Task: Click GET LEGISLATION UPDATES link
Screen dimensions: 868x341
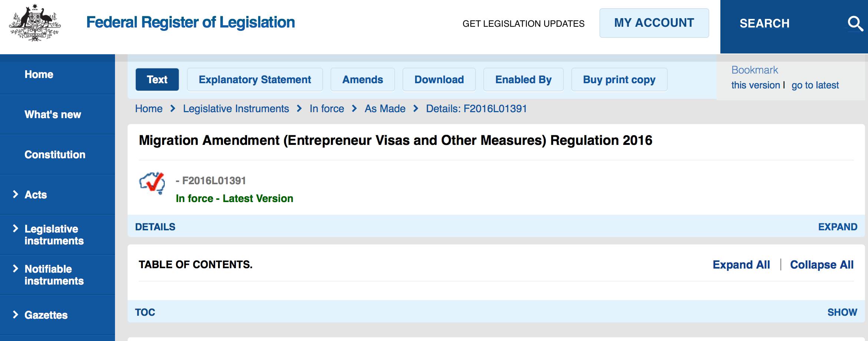Action: 523,24
